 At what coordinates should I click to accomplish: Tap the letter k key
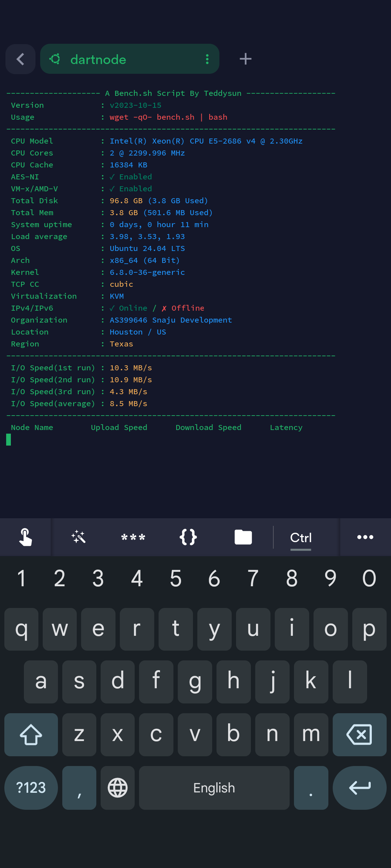[x=311, y=682]
